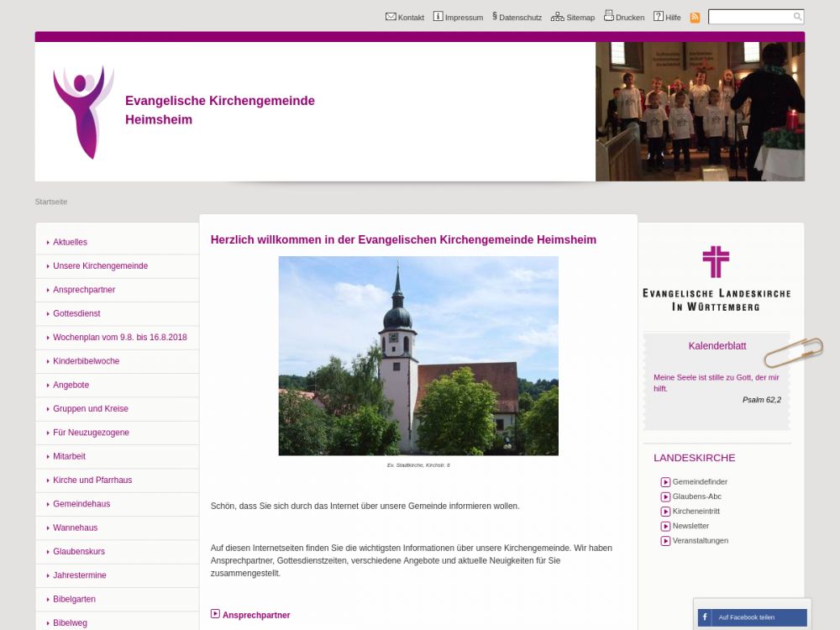Open the Sitemap tree icon
Image resolution: width=840 pixels, height=630 pixels.
[x=558, y=17]
